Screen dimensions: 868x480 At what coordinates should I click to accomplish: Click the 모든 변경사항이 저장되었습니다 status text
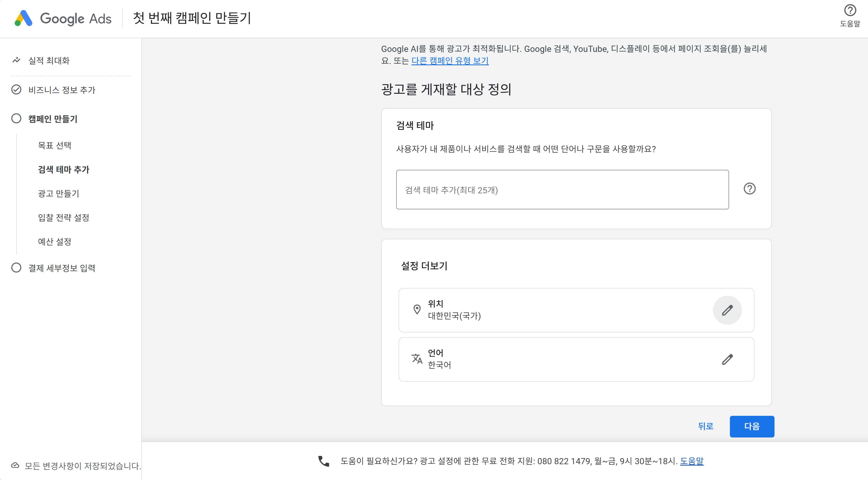coord(83,466)
